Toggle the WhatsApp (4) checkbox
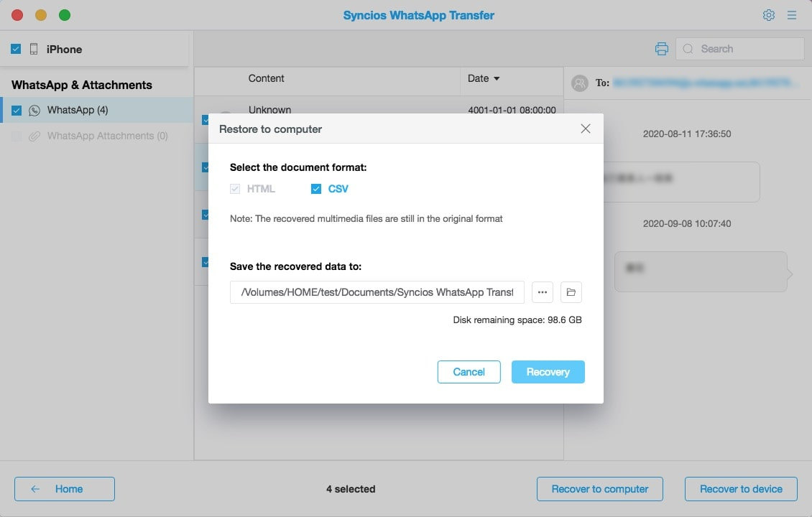The width and height of the screenshot is (812, 517). [17, 111]
